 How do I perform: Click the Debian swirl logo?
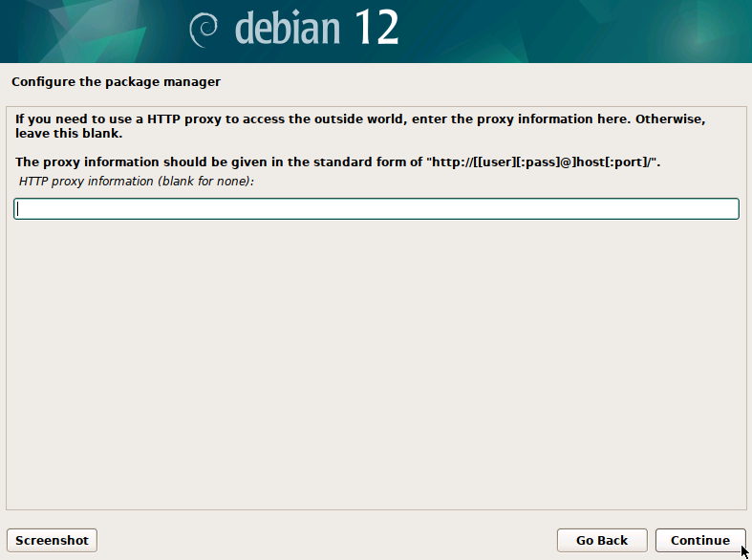pyautogui.click(x=204, y=30)
